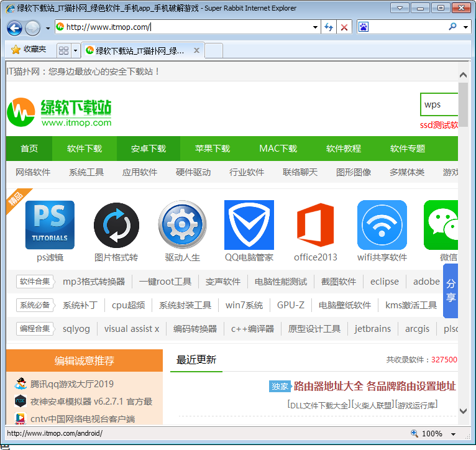Open the office2013 app icon
The width and height of the screenshot is (476, 450).
(x=315, y=225)
